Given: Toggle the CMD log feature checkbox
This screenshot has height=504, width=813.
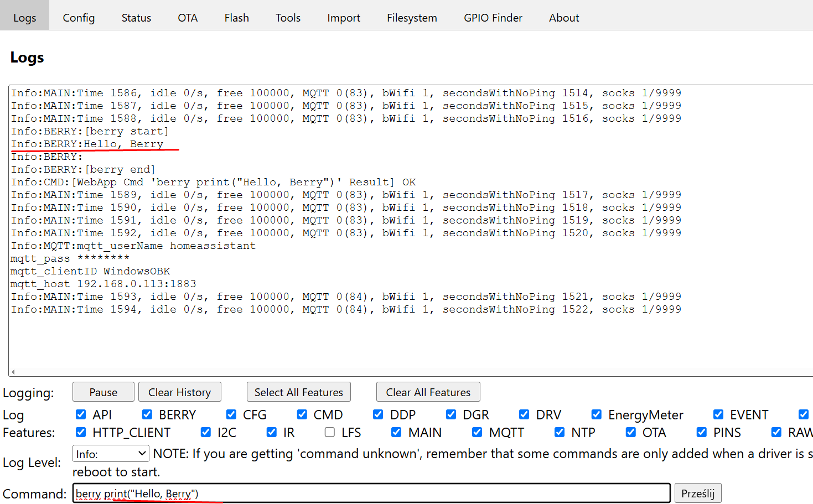Looking at the screenshot, I should (302, 414).
